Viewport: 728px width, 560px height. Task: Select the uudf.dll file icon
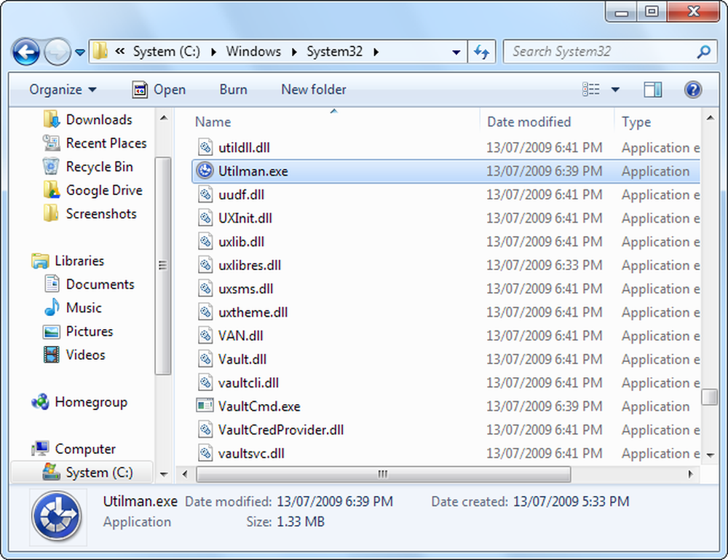(205, 194)
